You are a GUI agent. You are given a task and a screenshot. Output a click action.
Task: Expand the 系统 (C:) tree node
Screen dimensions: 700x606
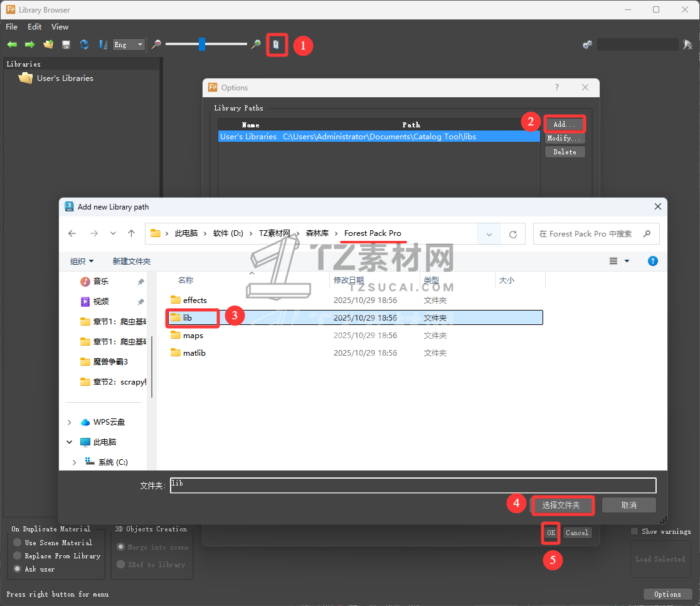tap(74, 462)
